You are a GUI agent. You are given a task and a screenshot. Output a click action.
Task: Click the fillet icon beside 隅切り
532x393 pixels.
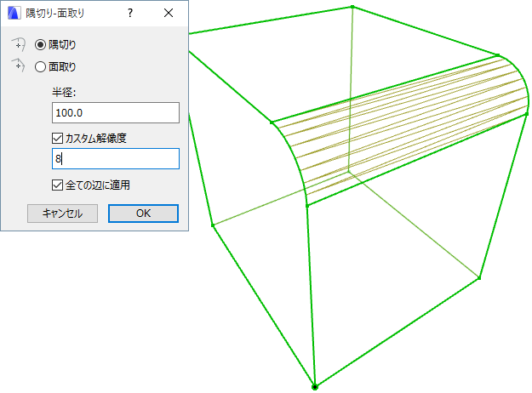(19, 44)
